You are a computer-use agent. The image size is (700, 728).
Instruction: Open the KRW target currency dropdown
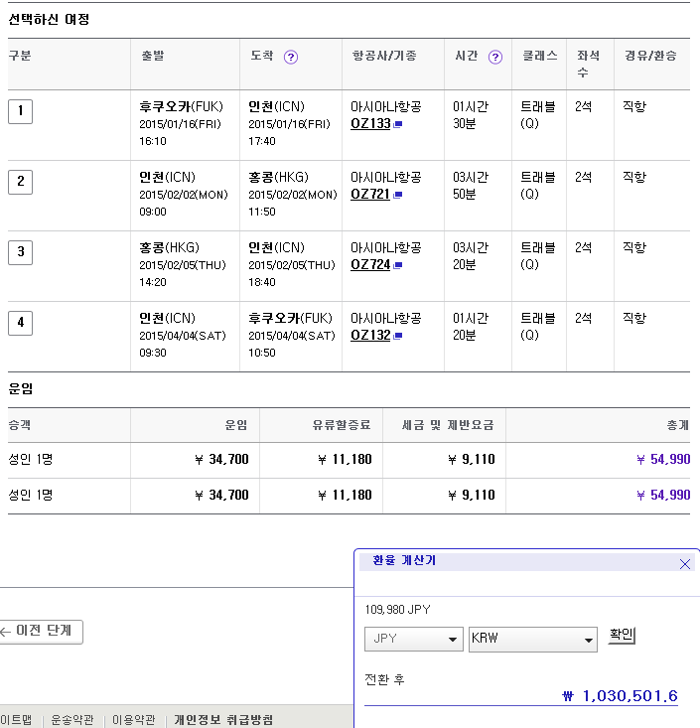pyautogui.click(x=532, y=639)
